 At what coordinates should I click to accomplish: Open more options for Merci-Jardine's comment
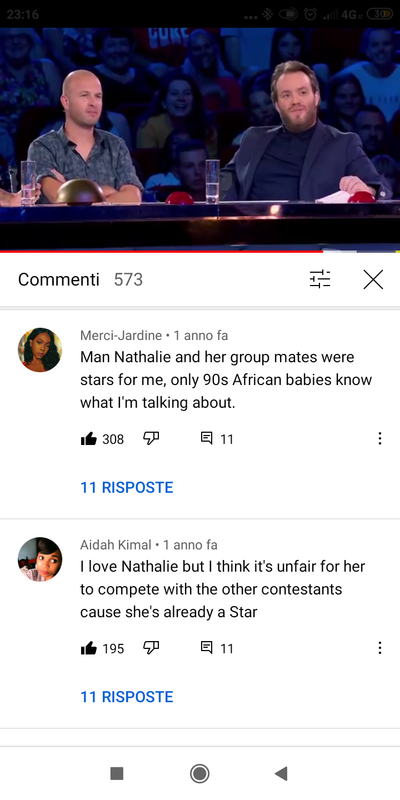click(x=379, y=439)
